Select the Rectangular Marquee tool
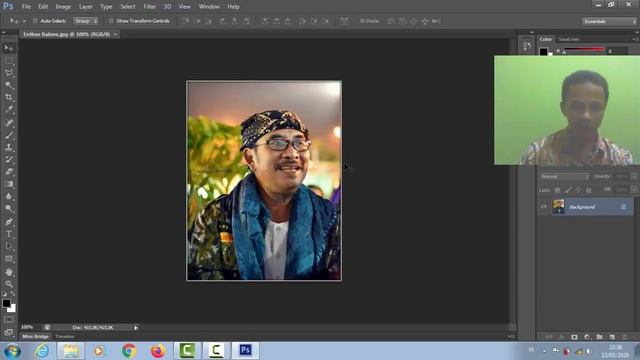The height and width of the screenshot is (360, 640). point(9,61)
